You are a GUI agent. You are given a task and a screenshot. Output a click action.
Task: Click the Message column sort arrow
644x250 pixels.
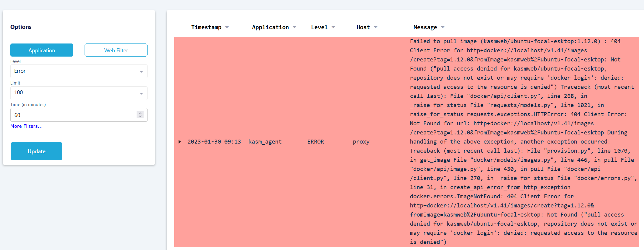pyautogui.click(x=443, y=27)
